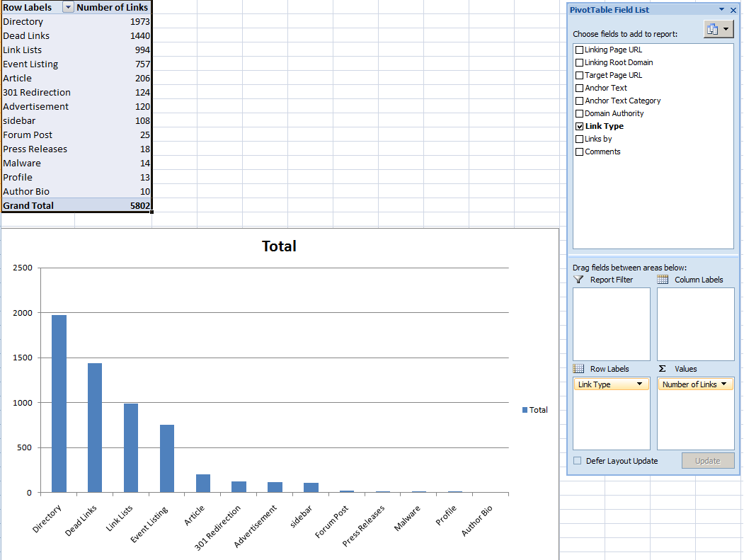This screenshot has width=744, height=560.
Task: Open the Number of Links value dropdown
Action: tap(723, 384)
